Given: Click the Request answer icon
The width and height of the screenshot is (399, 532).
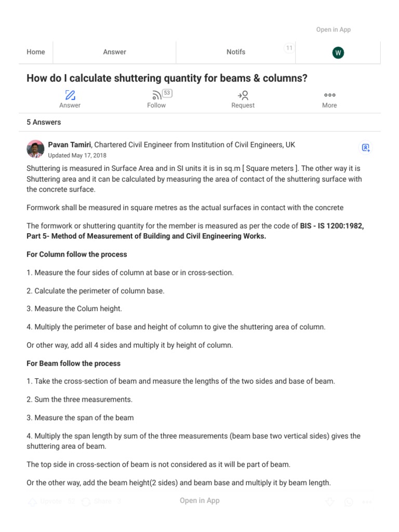Looking at the screenshot, I should click(x=243, y=95).
